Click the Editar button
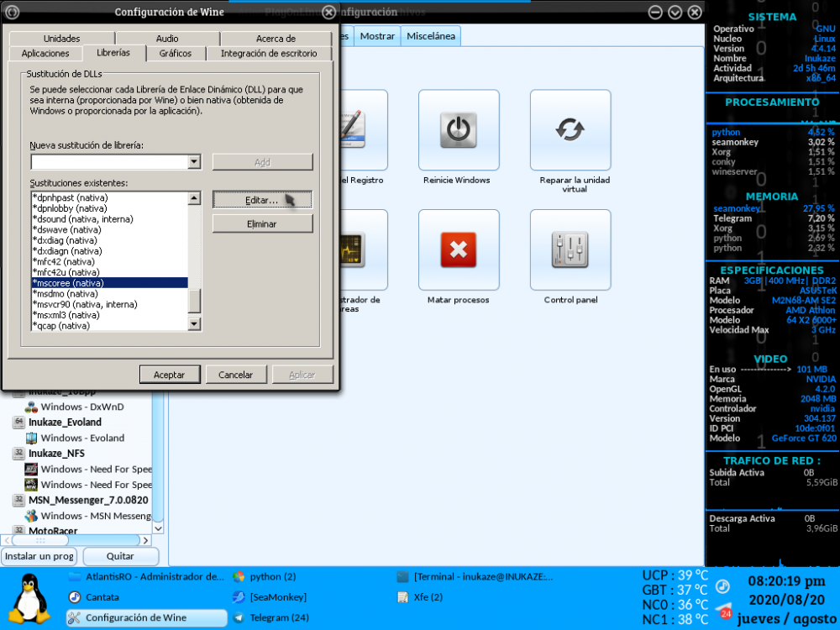The width and height of the screenshot is (840, 630). pyautogui.click(x=262, y=200)
